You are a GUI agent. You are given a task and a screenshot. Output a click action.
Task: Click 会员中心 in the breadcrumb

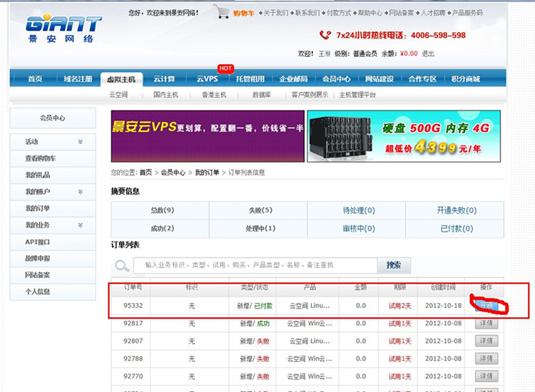(173, 172)
